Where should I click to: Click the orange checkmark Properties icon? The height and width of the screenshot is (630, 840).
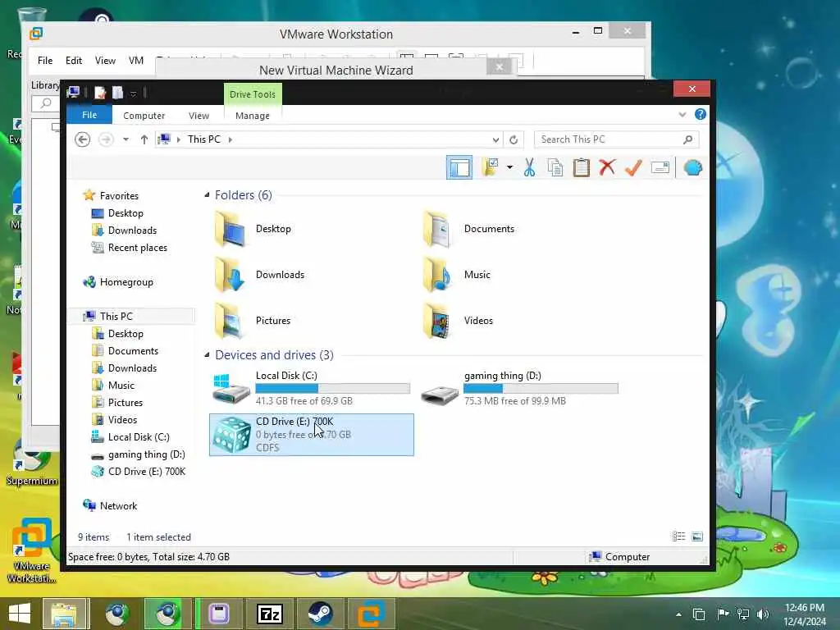[x=633, y=167]
